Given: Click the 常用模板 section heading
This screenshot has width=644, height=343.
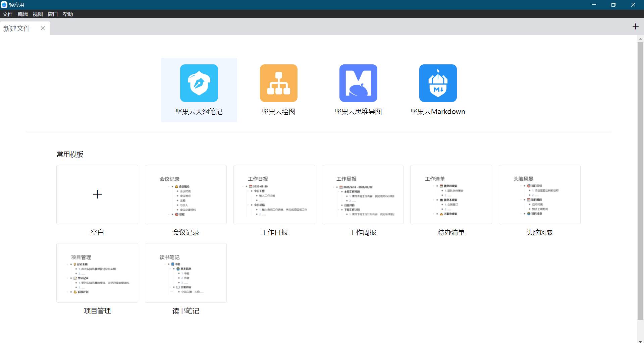Looking at the screenshot, I should 70,154.
